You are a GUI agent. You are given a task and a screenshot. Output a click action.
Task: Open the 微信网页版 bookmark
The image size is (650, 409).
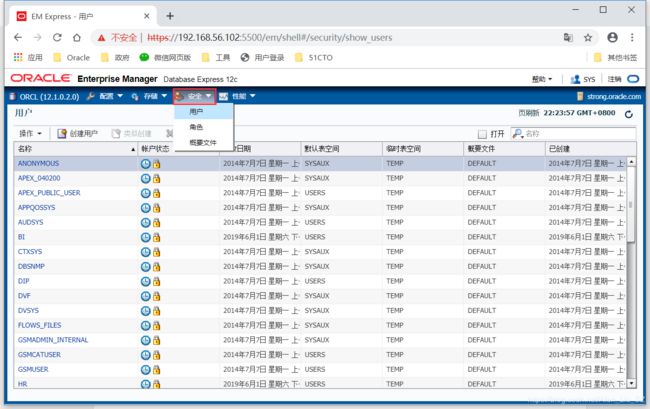165,57
